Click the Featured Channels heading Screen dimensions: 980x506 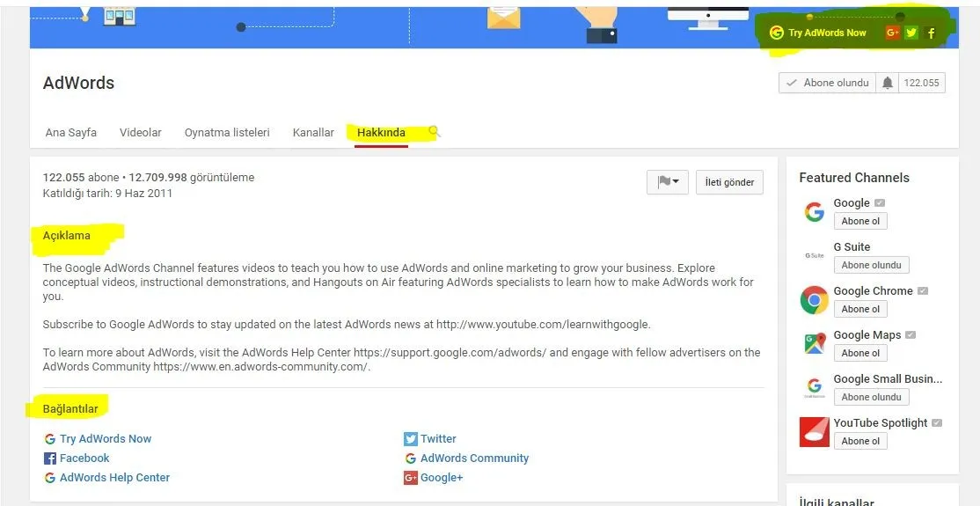tap(854, 178)
